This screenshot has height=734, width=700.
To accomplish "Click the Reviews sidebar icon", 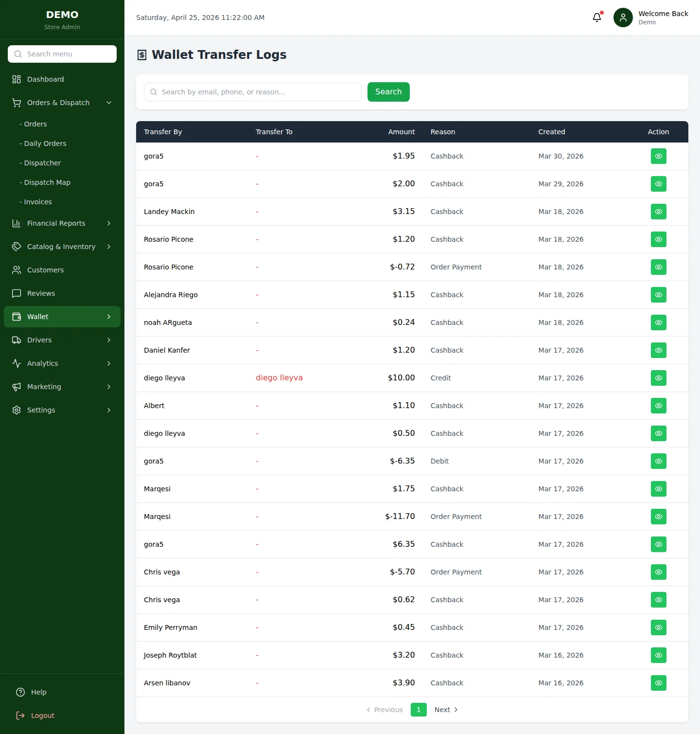I will pyautogui.click(x=17, y=293).
